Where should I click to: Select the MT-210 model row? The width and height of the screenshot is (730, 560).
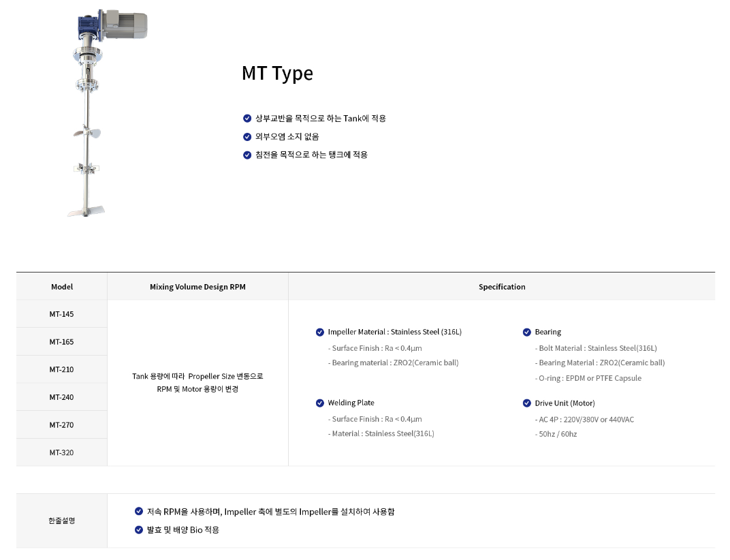62,370
